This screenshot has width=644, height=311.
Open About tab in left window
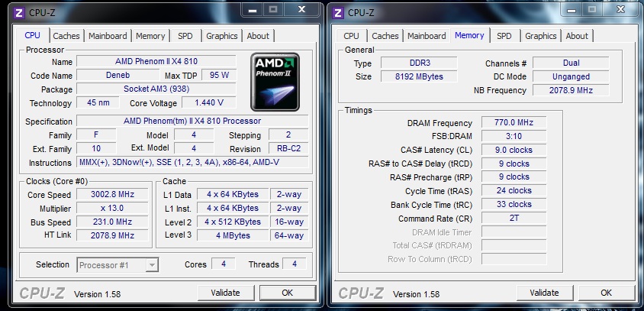pyautogui.click(x=258, y=36)
